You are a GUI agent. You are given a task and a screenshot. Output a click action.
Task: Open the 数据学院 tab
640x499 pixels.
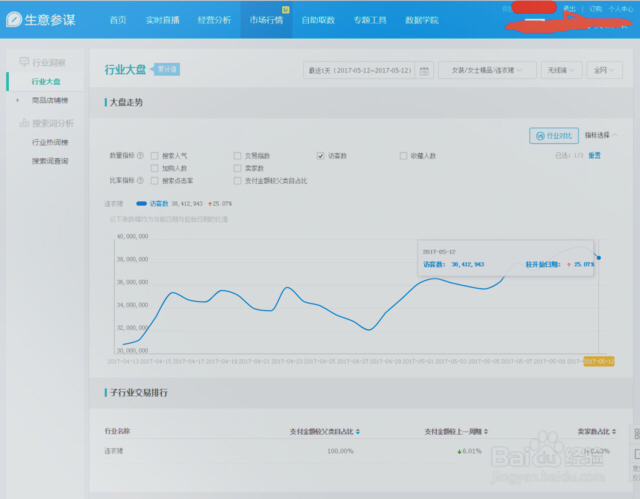(x=422, y=20)
